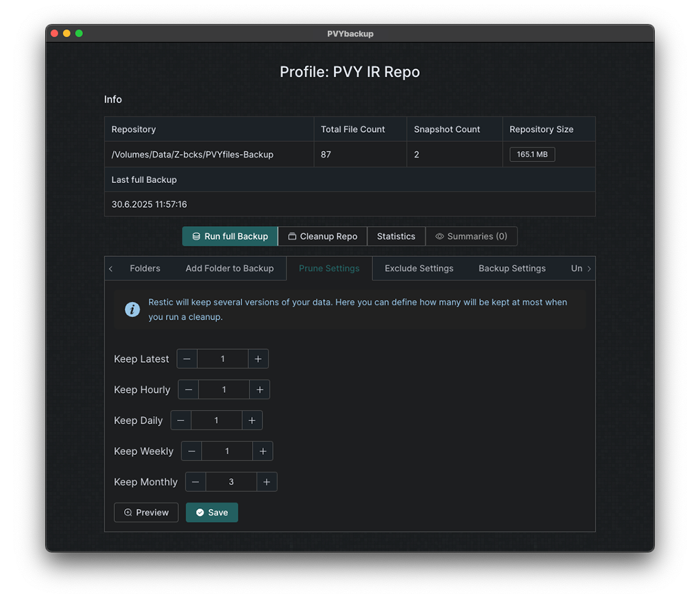Close the PVYbackup window with the red button

pyautogui.click(x=54, y=33)
